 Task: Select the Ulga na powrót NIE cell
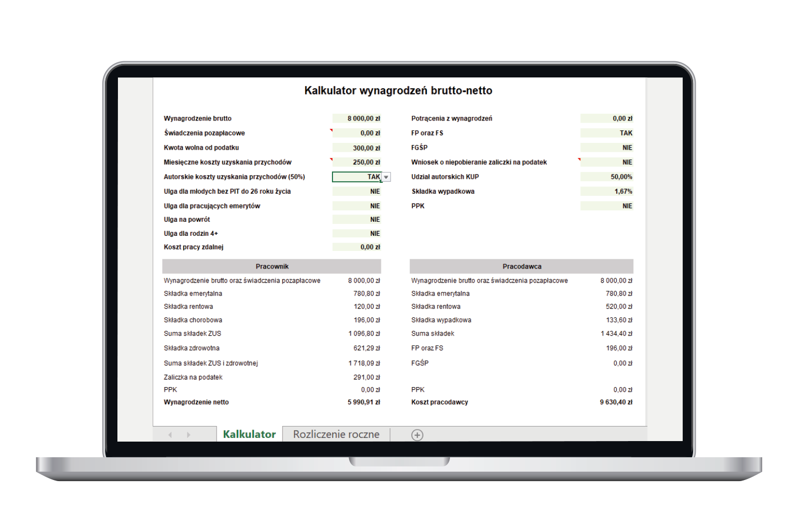click(x=357, y=220)
